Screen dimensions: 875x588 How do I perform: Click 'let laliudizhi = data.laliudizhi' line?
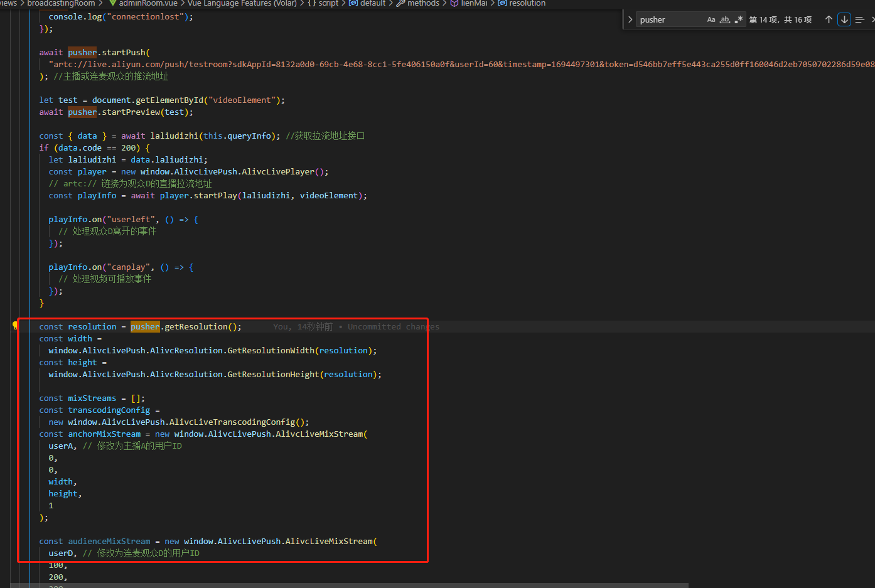point(128,160)
